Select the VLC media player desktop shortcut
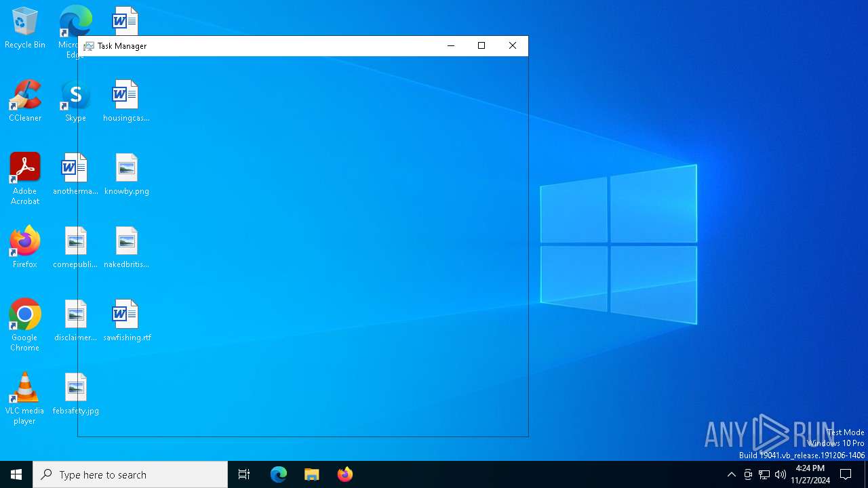Screen dimensions: 868x488 [x=25, y=399]
